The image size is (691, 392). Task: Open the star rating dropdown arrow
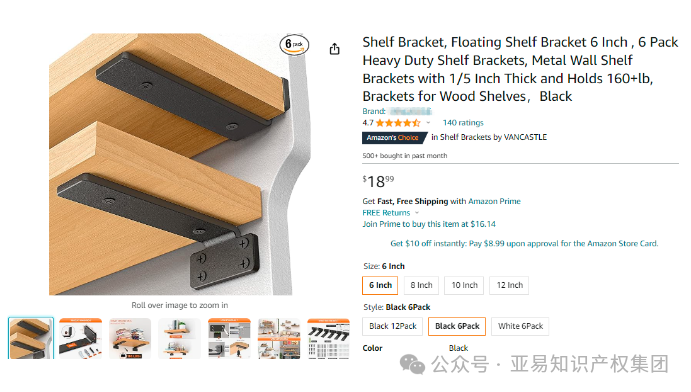428,123
